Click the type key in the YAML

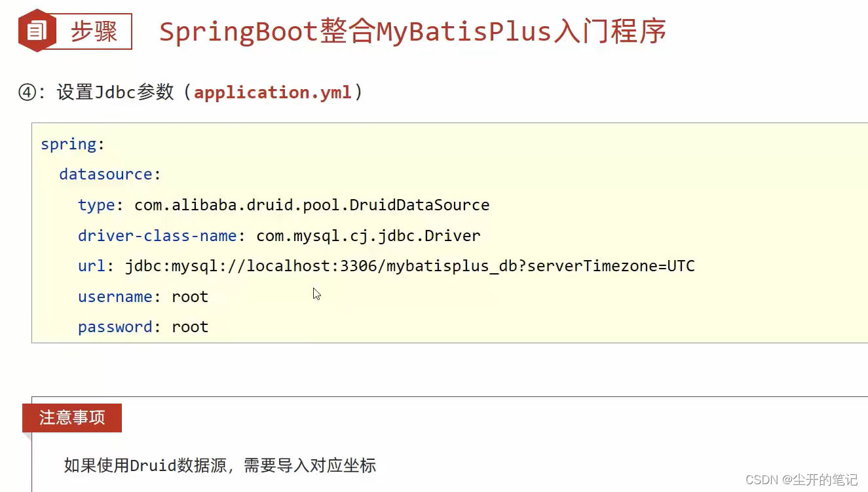(x=96, y=206)
